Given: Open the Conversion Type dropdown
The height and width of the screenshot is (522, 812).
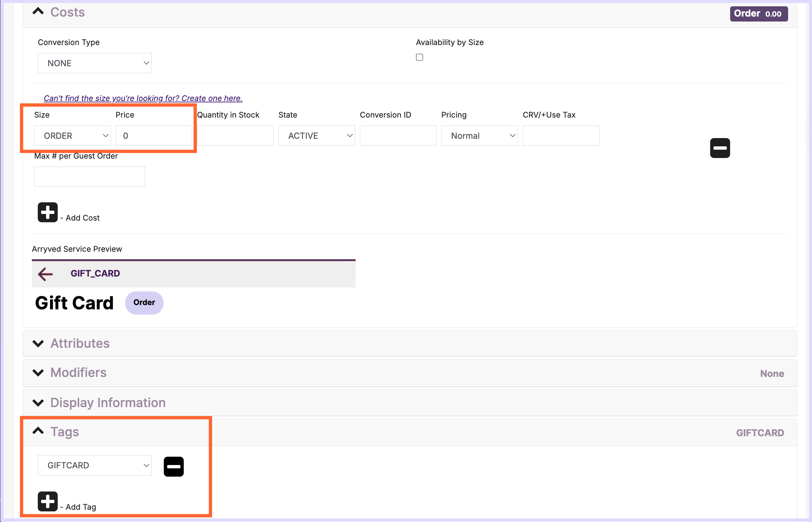Looking at the screenshot, I should 95,63.
